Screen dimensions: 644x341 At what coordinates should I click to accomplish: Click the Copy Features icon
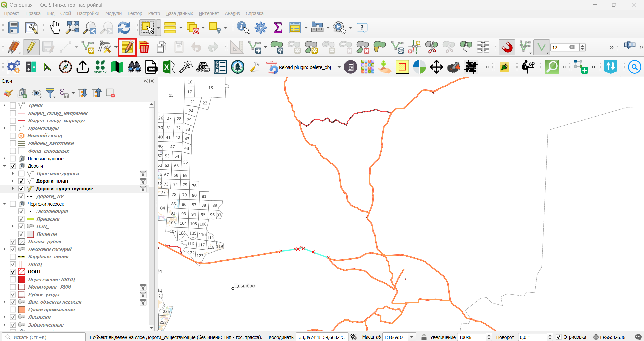(x=162, y=47)
